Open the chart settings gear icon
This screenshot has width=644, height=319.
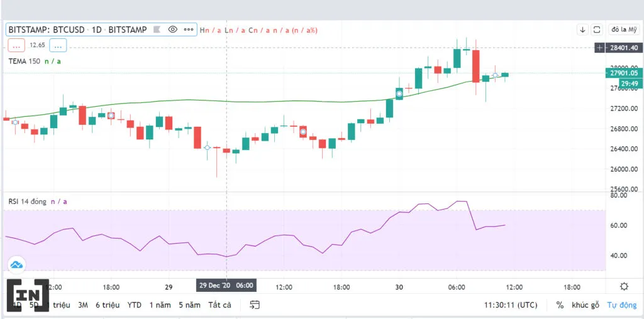pos(624,286)
